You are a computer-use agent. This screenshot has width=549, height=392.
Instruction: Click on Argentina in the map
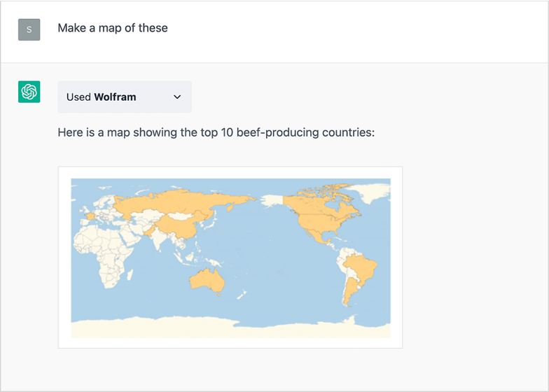point(350,290)
